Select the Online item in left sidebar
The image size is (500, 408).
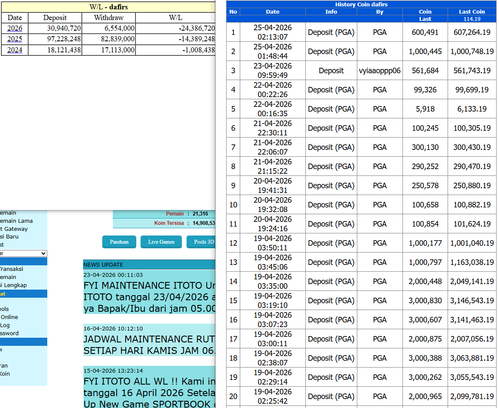point(9,317)
